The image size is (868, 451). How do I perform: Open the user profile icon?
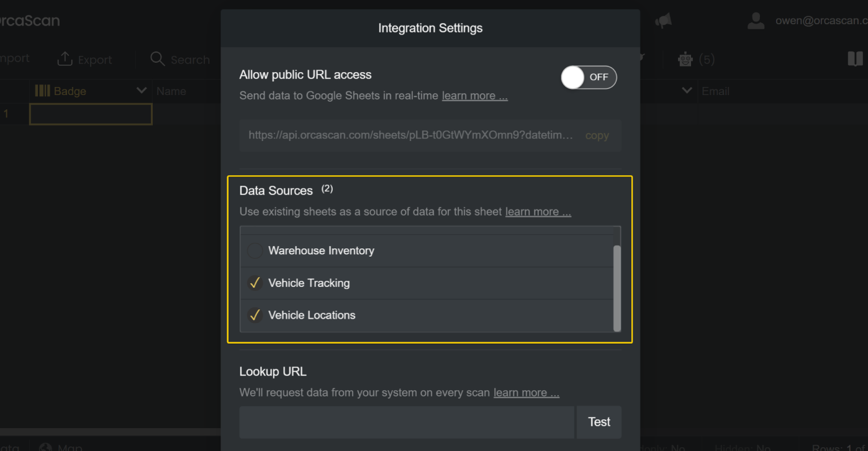click(x=756, y=20)
